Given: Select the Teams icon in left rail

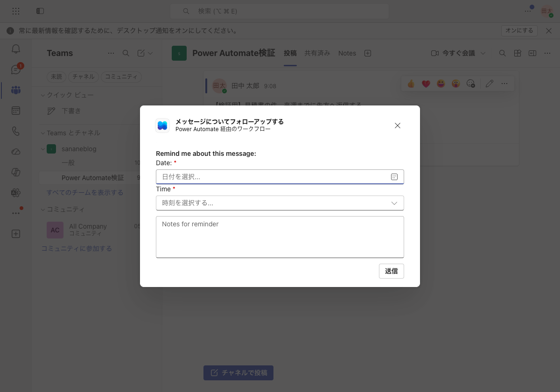Looking at the screenshot, I should pos(16,90).
